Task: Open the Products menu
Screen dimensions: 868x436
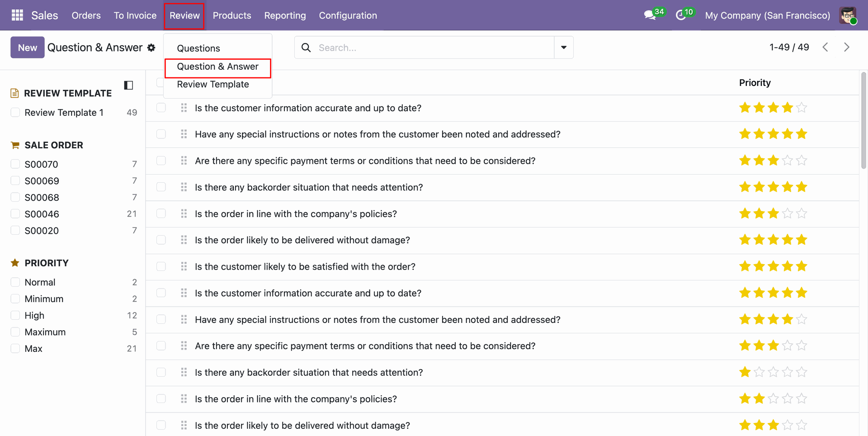Action: click(x=232, y=15)
